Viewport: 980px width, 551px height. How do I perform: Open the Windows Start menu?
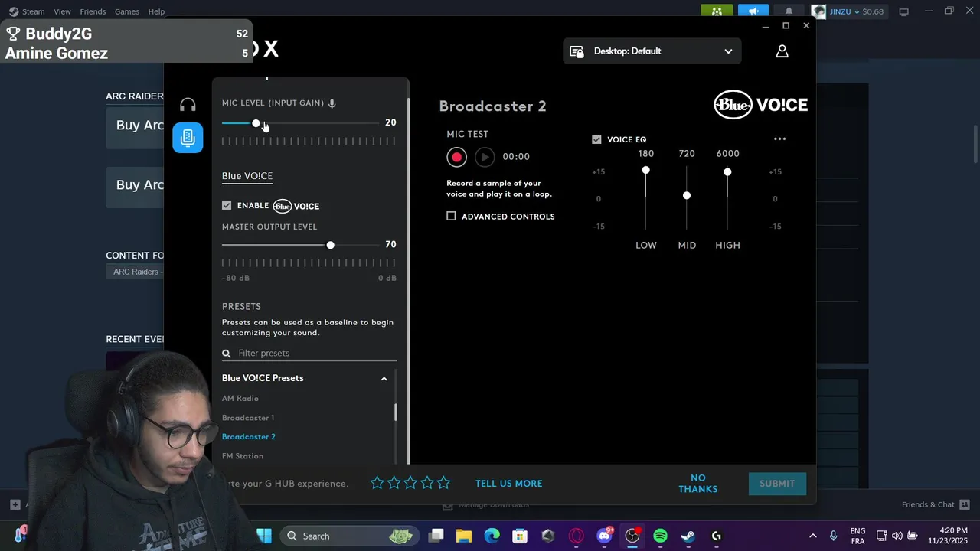pos(264,536)
